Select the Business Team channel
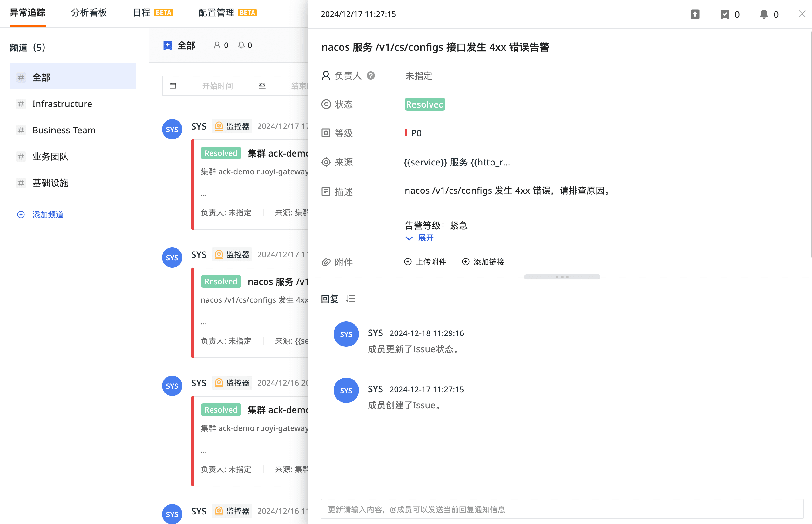 pyautogui.click(x=64, y=130)
